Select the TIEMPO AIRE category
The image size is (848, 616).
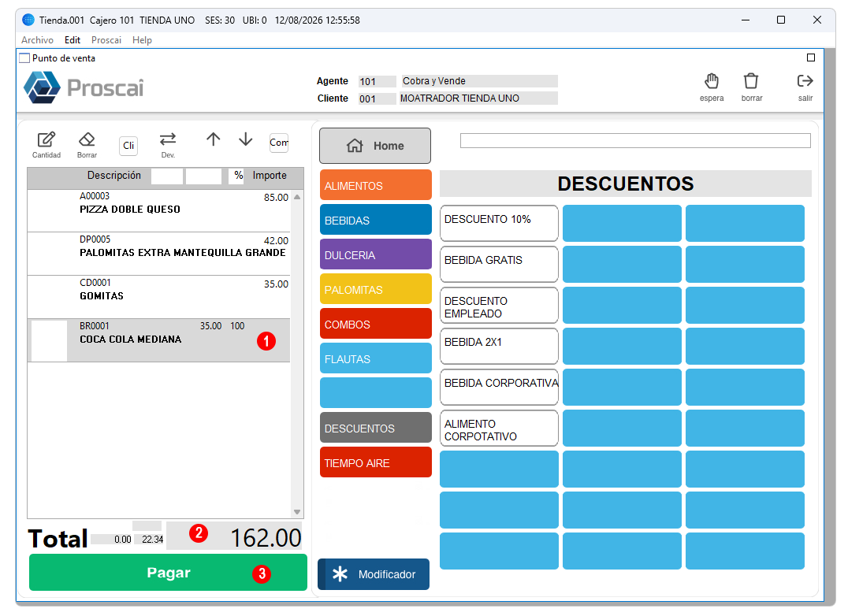tap(376, 462)
